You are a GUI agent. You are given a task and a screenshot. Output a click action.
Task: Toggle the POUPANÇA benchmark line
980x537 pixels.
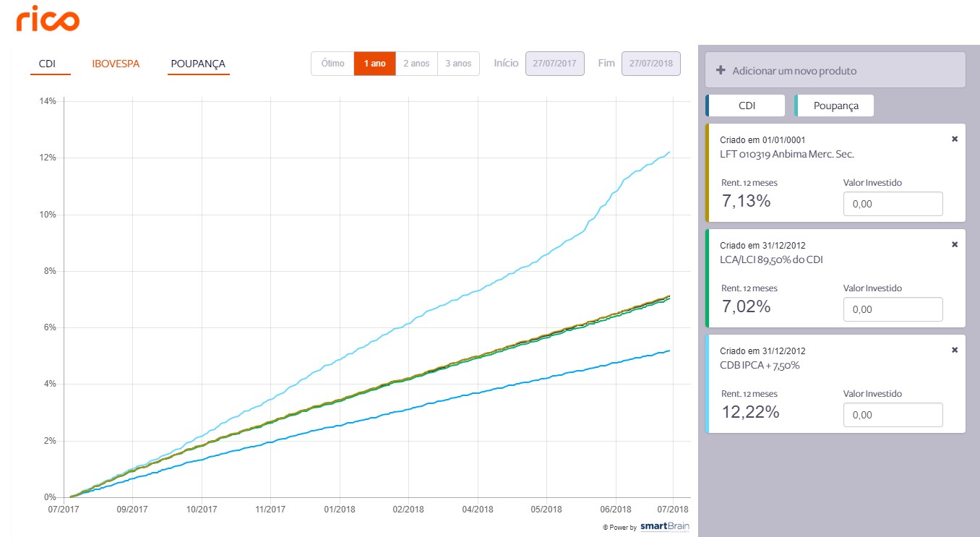point(198,64)
